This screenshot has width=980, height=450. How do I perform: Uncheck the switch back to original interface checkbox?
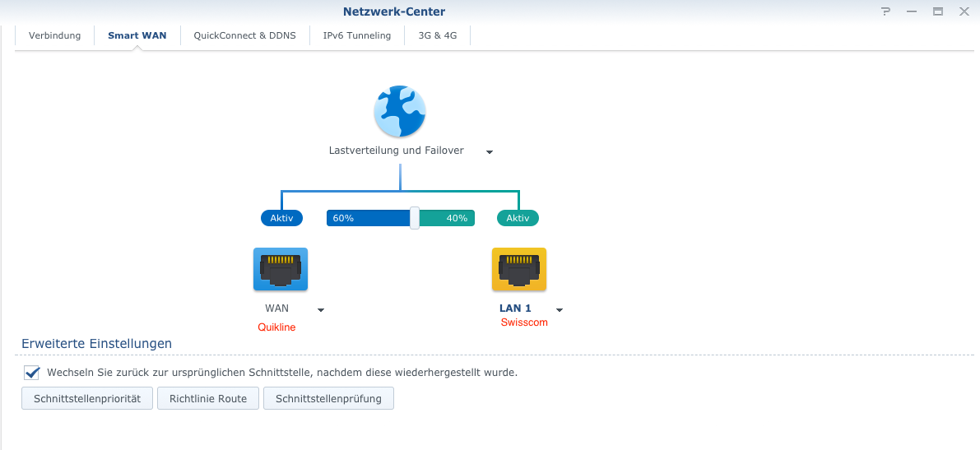click(x=32, y=373)
